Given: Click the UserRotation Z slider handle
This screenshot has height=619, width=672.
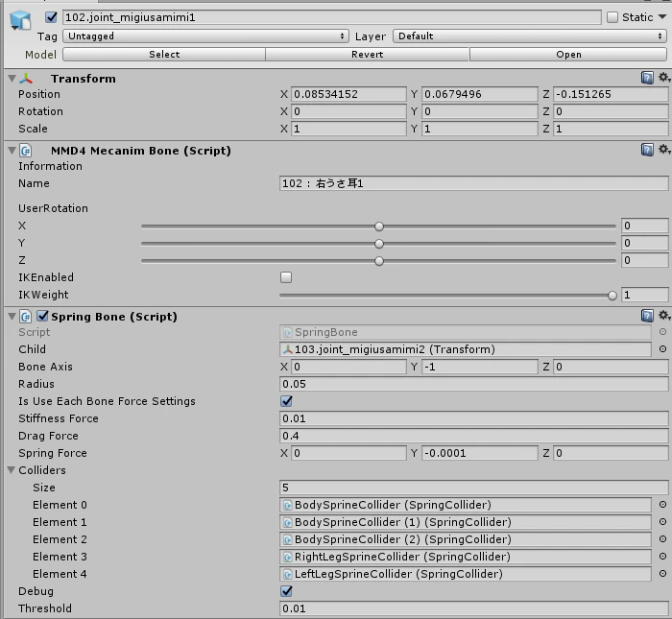Looking at the screenshot, I should pos(379,261).
